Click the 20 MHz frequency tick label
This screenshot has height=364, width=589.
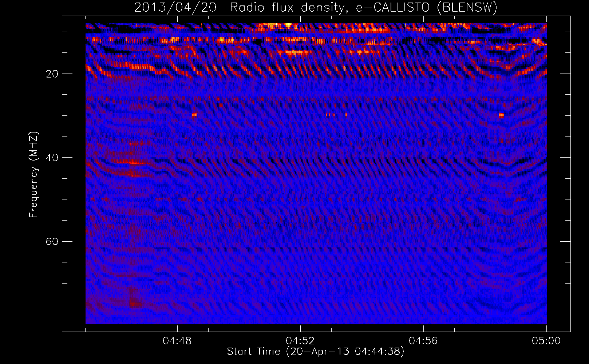coord(52,74)
